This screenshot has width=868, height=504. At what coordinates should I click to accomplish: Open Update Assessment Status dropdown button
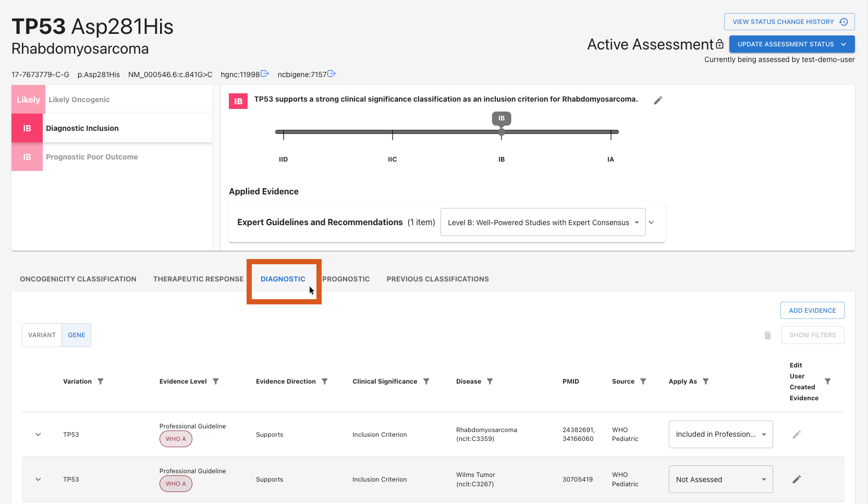(792, 44)
